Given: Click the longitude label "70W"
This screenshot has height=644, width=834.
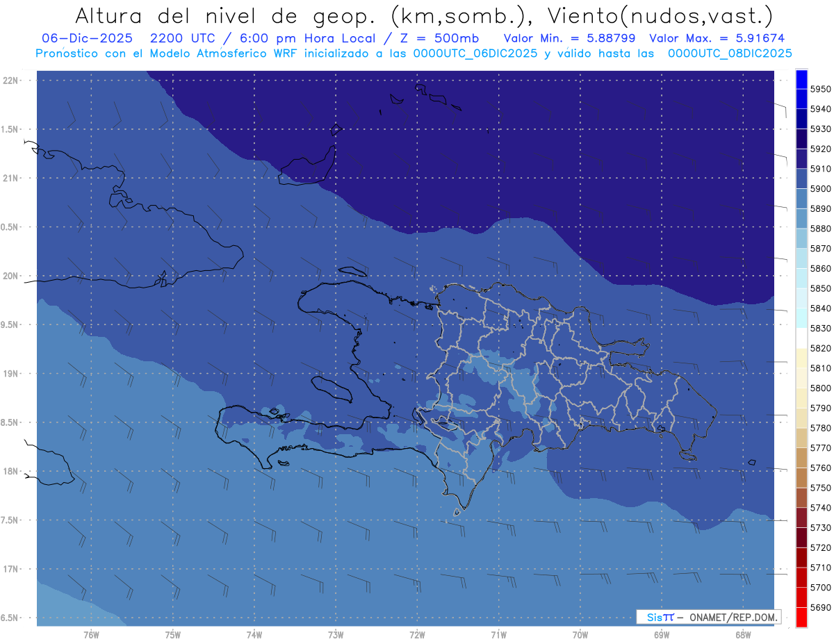Looking at the screenshot, I should click(580, 635).
